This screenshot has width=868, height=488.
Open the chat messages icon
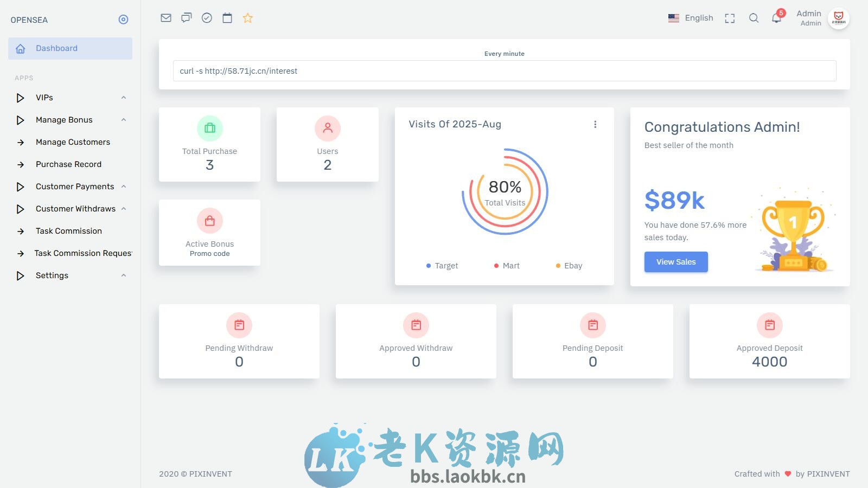186,17
